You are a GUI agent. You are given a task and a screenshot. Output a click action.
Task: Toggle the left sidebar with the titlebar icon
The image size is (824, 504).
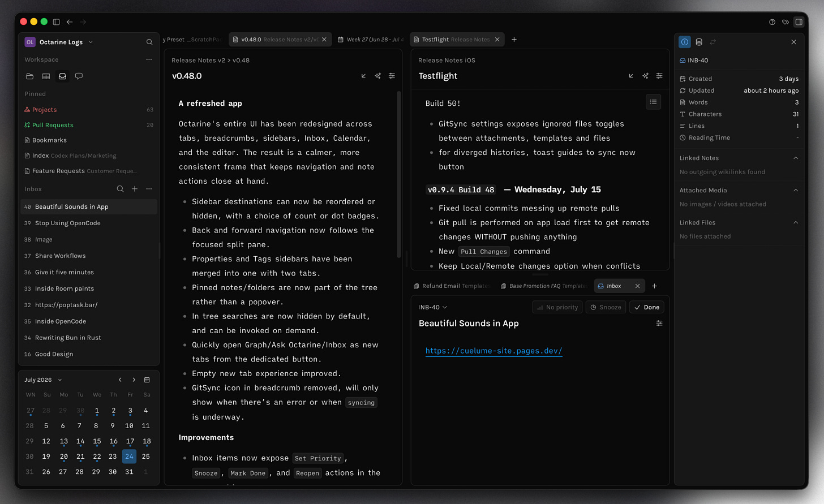coord(56,22)
